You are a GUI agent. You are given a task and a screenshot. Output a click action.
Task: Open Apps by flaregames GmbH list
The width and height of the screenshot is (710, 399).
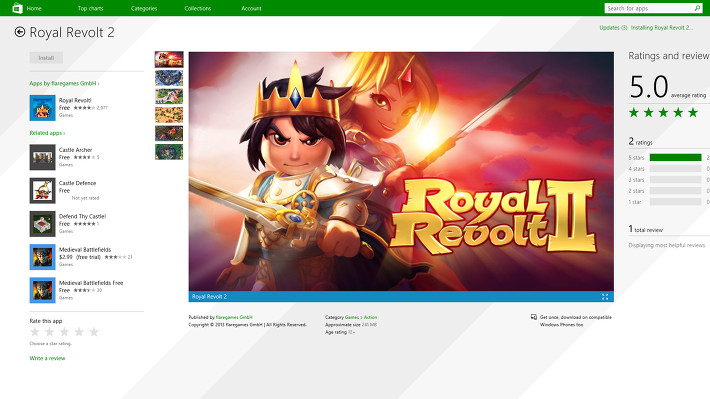(64, 83)
